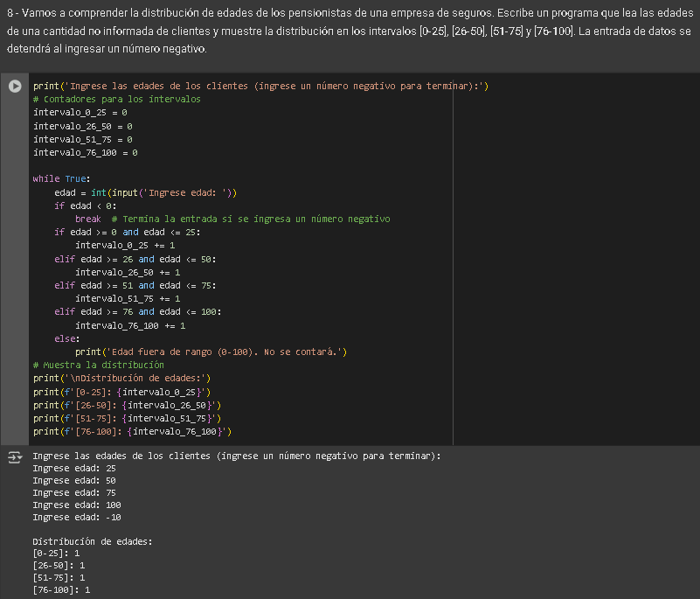Click output result '[0-25]: 1'
Image resolution: width=700 pixels, height=599 pixels.
[56, 554]
